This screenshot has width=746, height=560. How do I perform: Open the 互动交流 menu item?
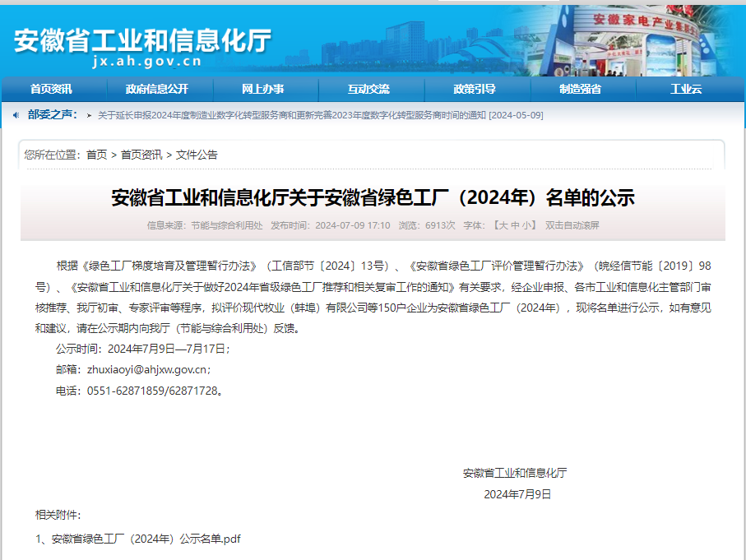(368, 89)
